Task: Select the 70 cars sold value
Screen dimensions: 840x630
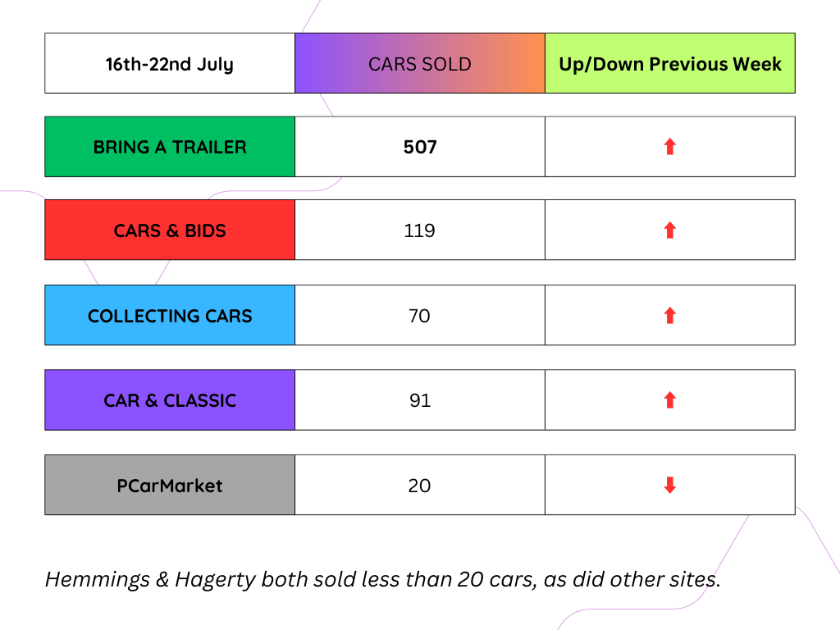Action: [419, 316]
